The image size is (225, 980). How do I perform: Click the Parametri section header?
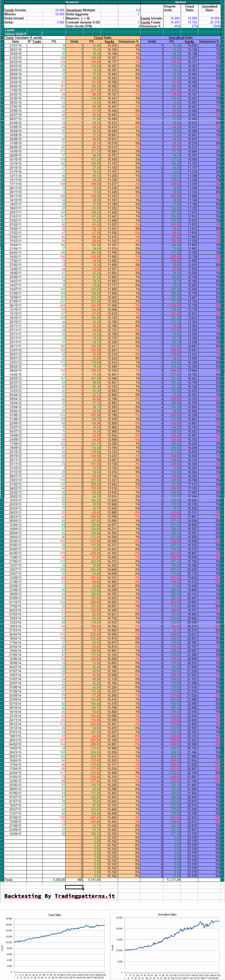coord(72,2)
